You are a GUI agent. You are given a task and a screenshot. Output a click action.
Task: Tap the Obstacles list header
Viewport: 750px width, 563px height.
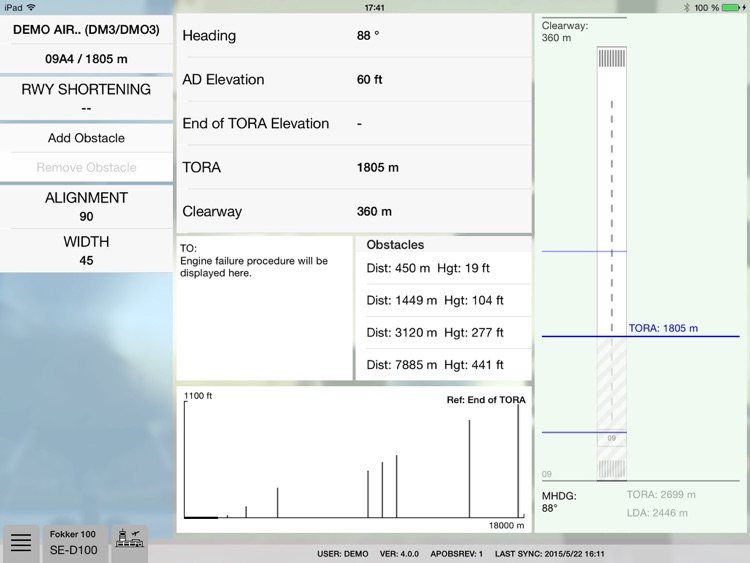click(444, 244)
